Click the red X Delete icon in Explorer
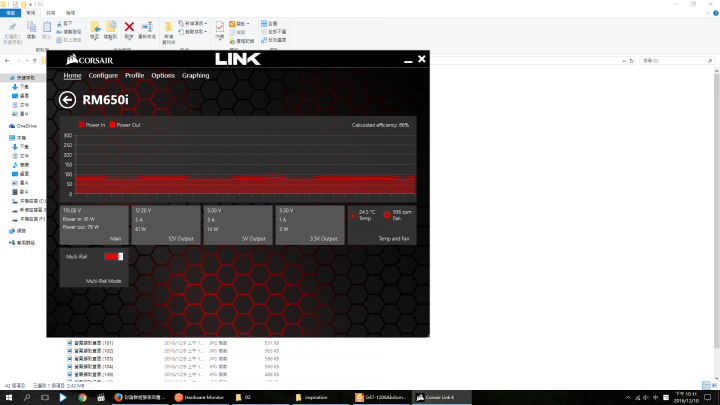Screen dimensions: 720x405 (129, 27)
